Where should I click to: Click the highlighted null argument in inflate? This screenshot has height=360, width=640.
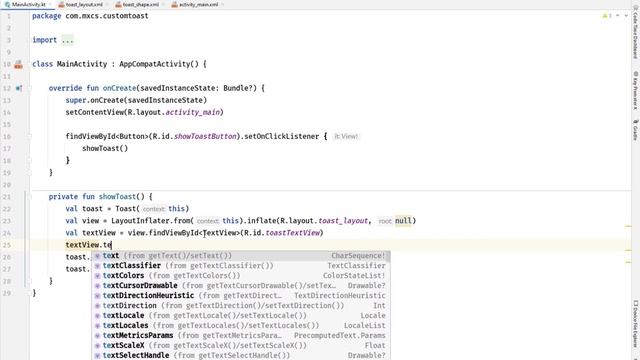403,221
